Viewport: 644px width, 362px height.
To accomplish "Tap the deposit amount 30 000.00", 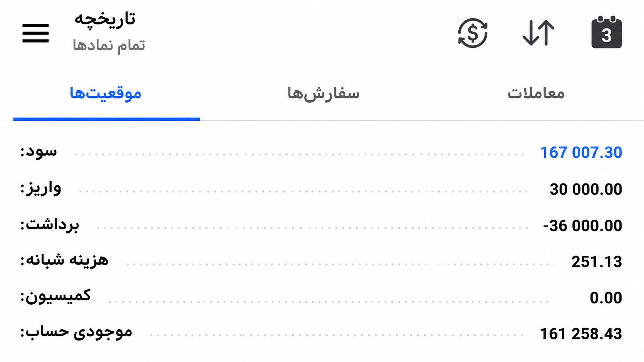I will point(586,189).
